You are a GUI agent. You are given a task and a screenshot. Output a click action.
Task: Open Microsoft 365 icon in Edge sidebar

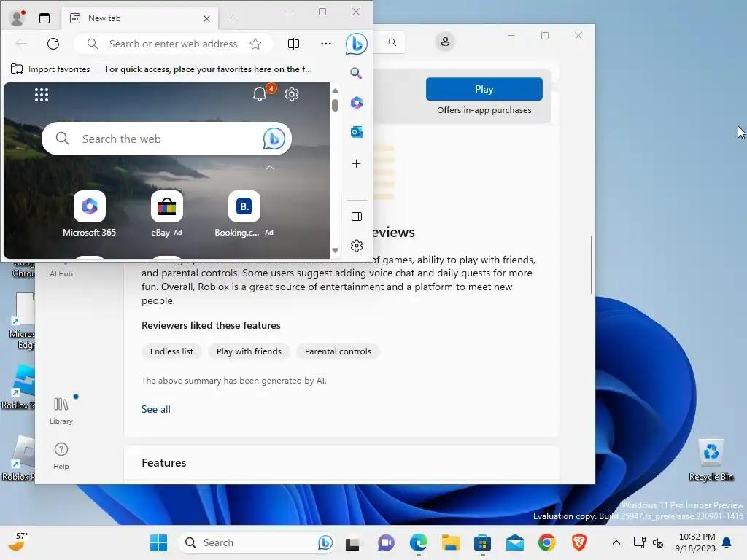pyautogui.click(x=356, y=102)
